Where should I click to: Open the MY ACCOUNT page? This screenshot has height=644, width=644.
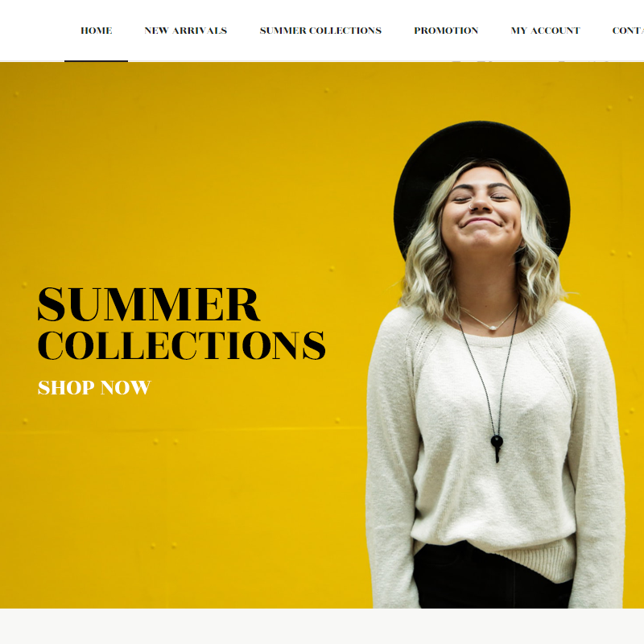545,31
